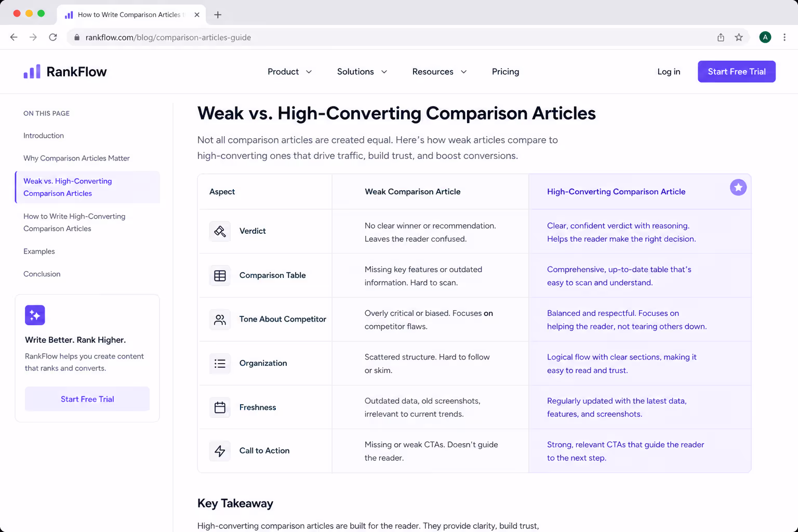Viewport: 798px width, 532px height.
Task: Click the Tone About Competitor people icon
Action: pos(220,320)
